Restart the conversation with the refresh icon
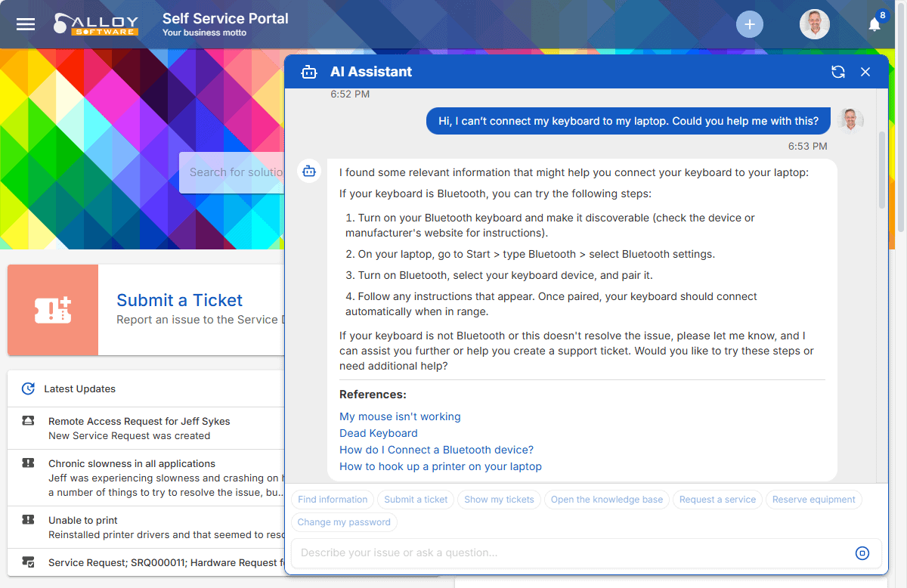The image size is (907, 588). click(837, 71)
